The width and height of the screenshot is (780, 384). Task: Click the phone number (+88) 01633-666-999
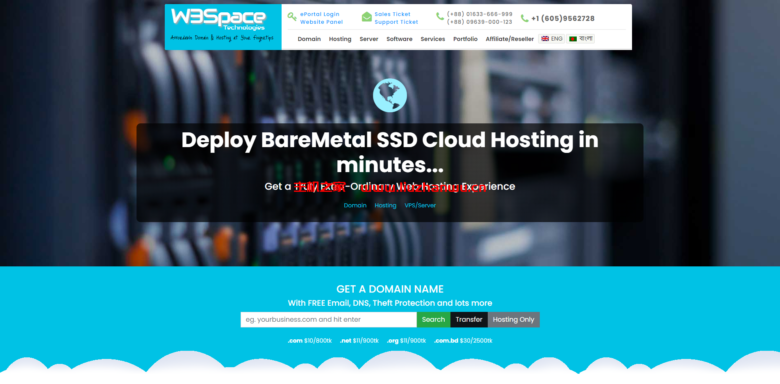(480, 14)
